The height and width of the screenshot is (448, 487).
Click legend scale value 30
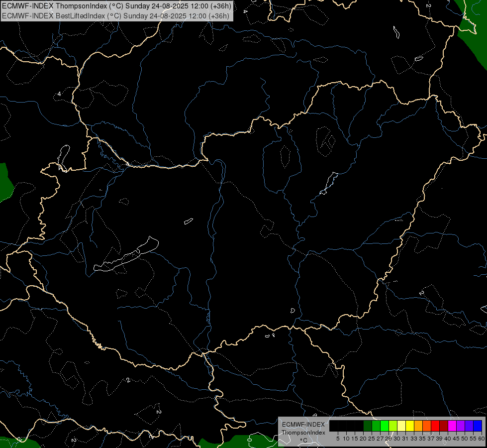point(397,439)
